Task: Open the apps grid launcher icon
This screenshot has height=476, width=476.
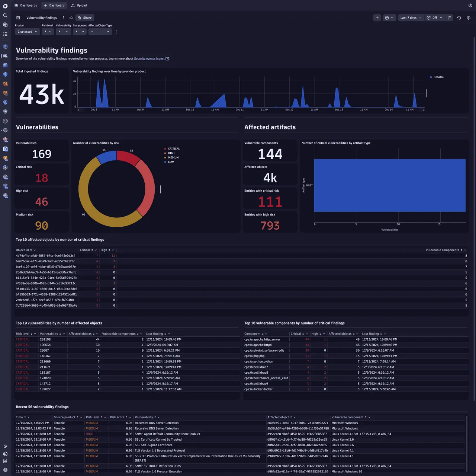Action: (5, 34)
